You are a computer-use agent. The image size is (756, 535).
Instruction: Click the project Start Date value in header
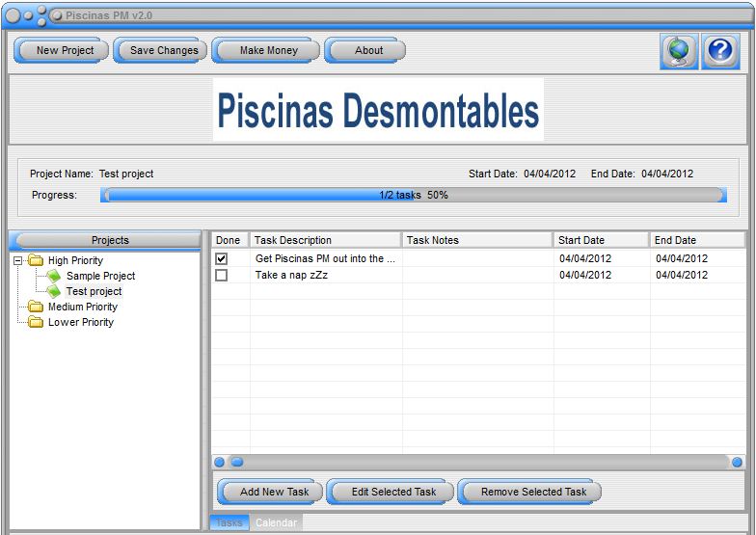click(550, 174)
